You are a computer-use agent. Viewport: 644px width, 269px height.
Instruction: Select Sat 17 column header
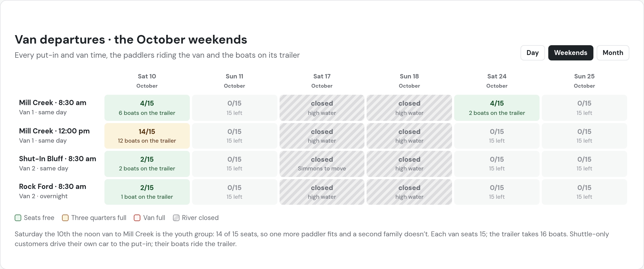pos(322,81)
